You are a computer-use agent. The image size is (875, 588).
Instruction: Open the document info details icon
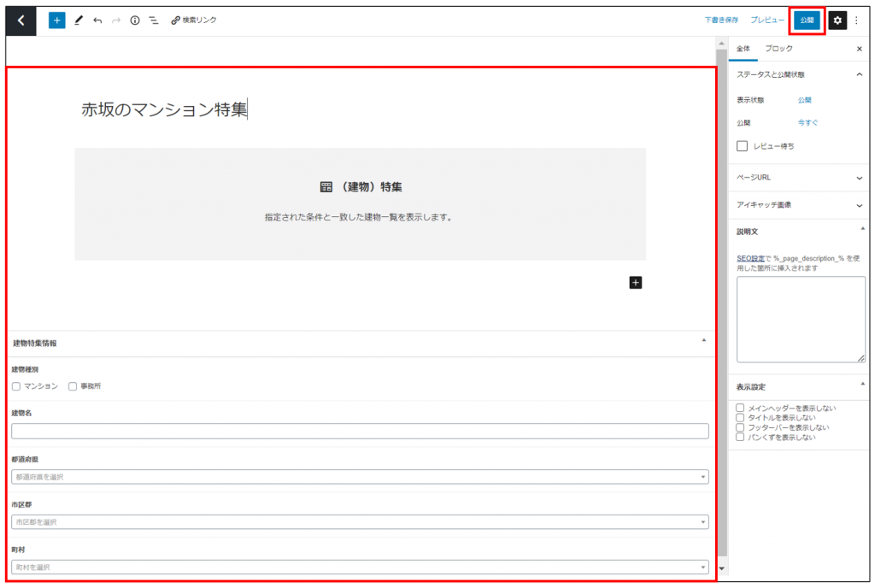[134, 20]
